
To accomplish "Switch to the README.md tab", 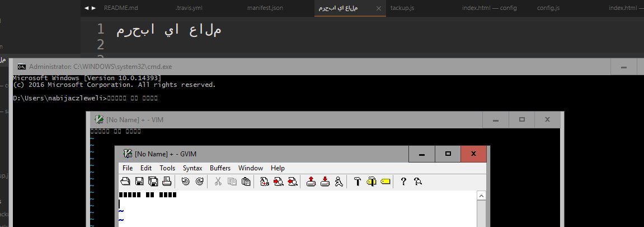I will click(x=121, y=8).
